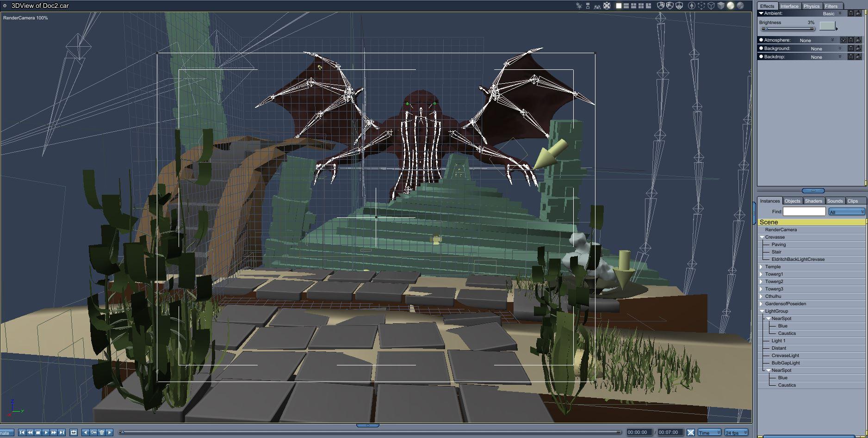This screenshot has width=868, height=438.
Task: Select the flat shaded gray cube display mode
Action: click(721, 6)
